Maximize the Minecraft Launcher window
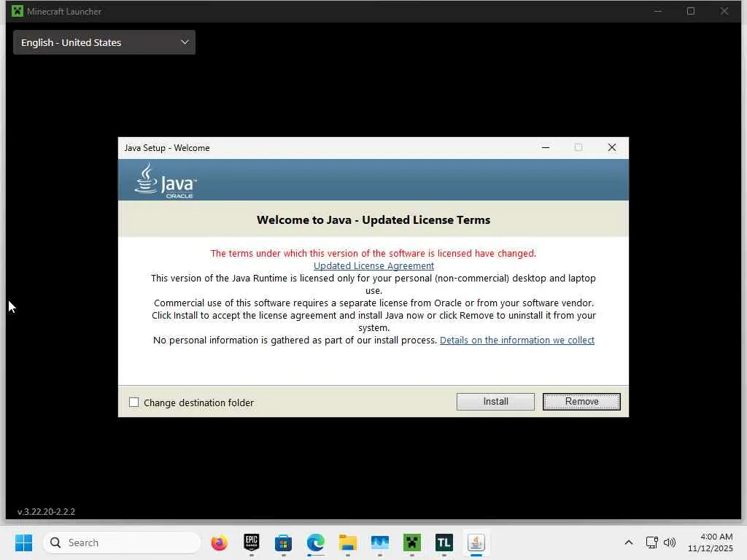747x560 pixels. pyautogui.click(x=691, y=11)
